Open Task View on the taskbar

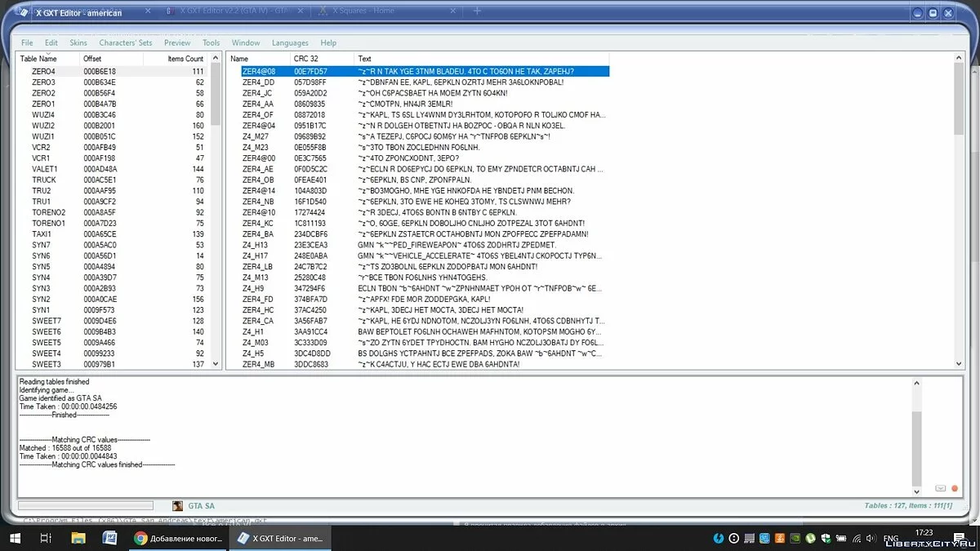pyautogui.click(x=46, y=538)
